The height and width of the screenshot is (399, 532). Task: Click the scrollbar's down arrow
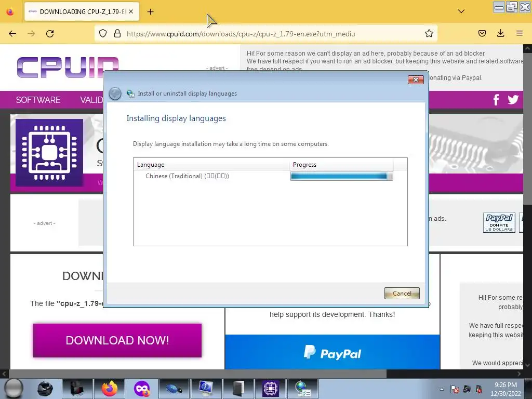click(528, 365)
